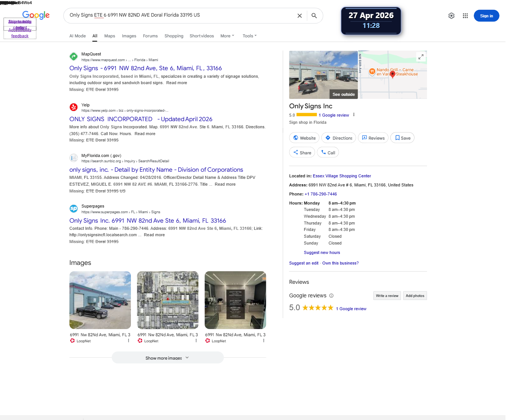Share the Only Signs Inc listing

click(302, 152)
